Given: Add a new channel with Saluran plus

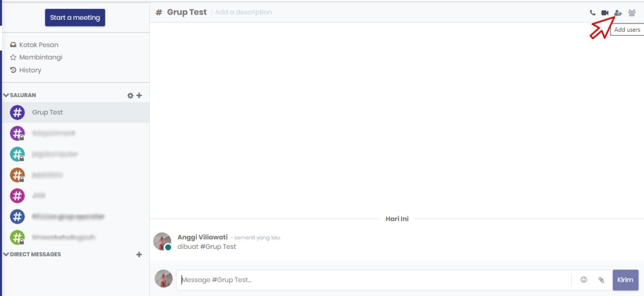Looking at the screenshot, I should [139, 95].
